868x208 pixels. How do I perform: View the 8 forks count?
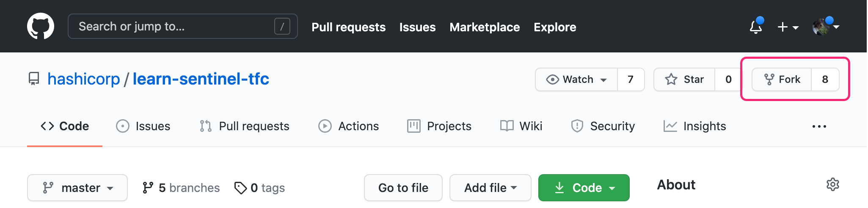pos(825,79)
